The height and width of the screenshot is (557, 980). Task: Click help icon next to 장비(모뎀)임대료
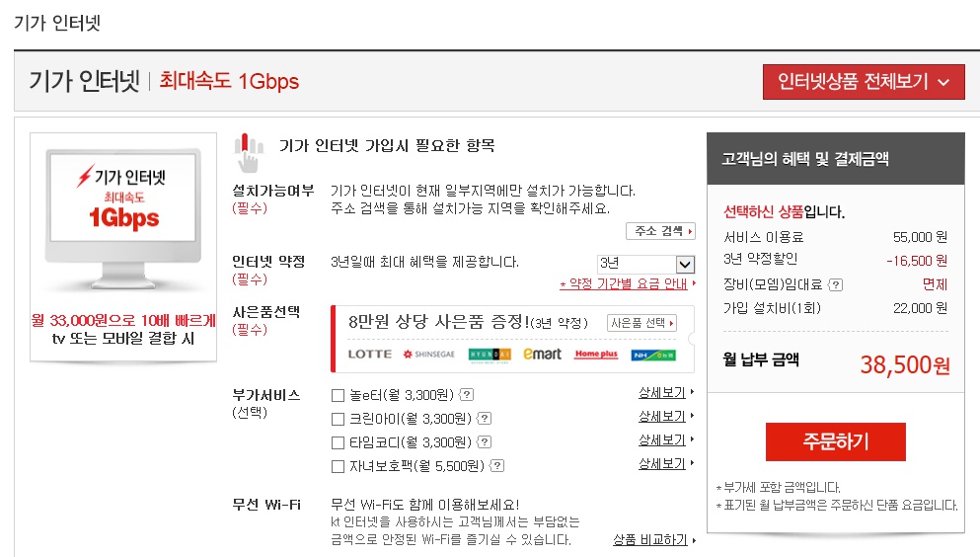click(836, 284)
